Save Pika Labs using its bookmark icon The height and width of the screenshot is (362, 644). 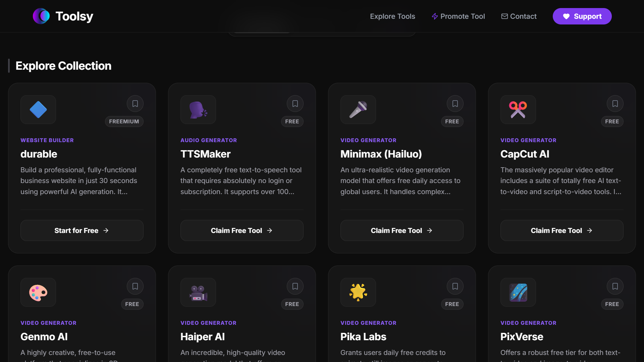click(455, 286)
